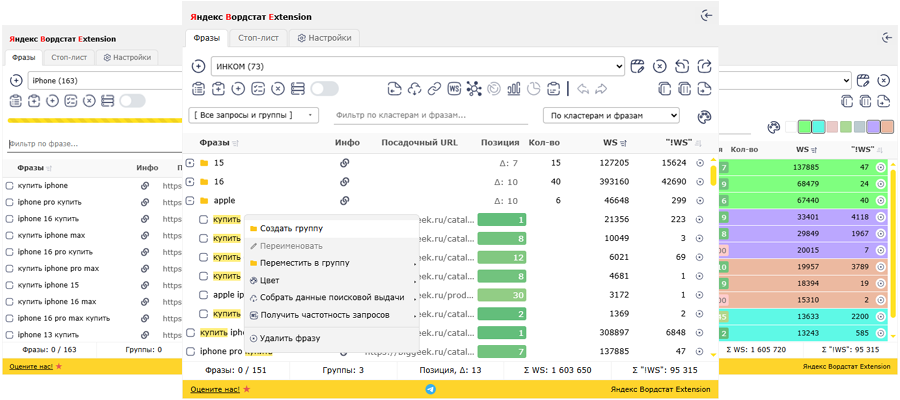The width and height of the screenshot is (900, 400).
Task: Click the clipboard list icon in the center window
Action: coord(198,89)
